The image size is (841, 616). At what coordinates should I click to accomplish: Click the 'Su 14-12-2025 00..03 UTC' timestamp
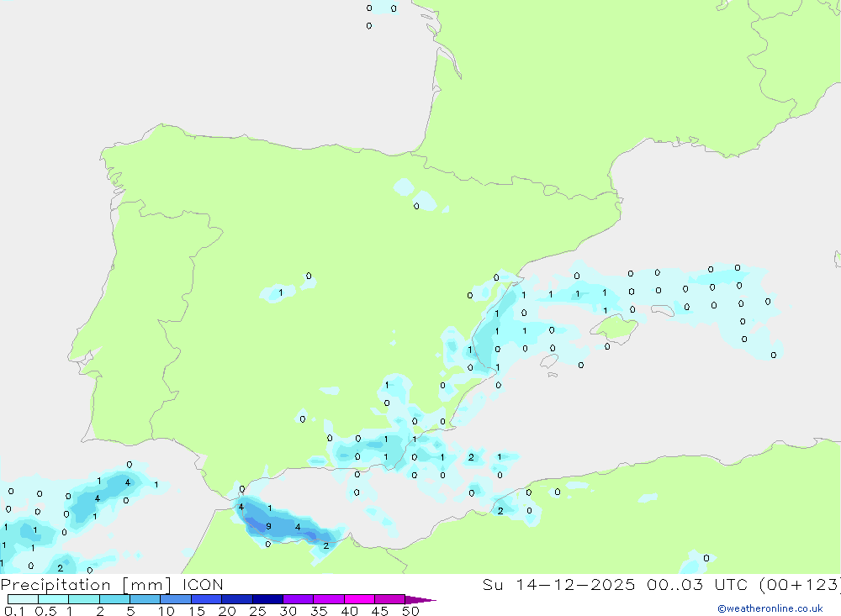point(615,584)
